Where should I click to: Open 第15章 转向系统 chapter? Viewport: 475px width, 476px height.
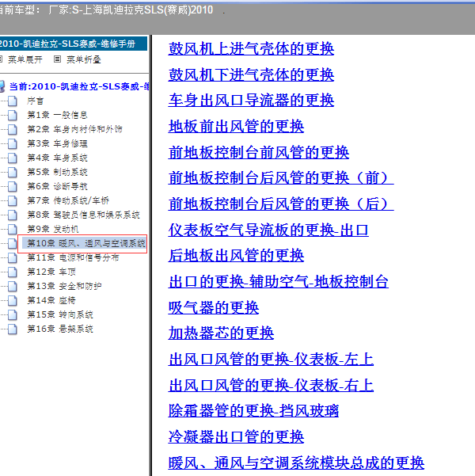(60, 314)
